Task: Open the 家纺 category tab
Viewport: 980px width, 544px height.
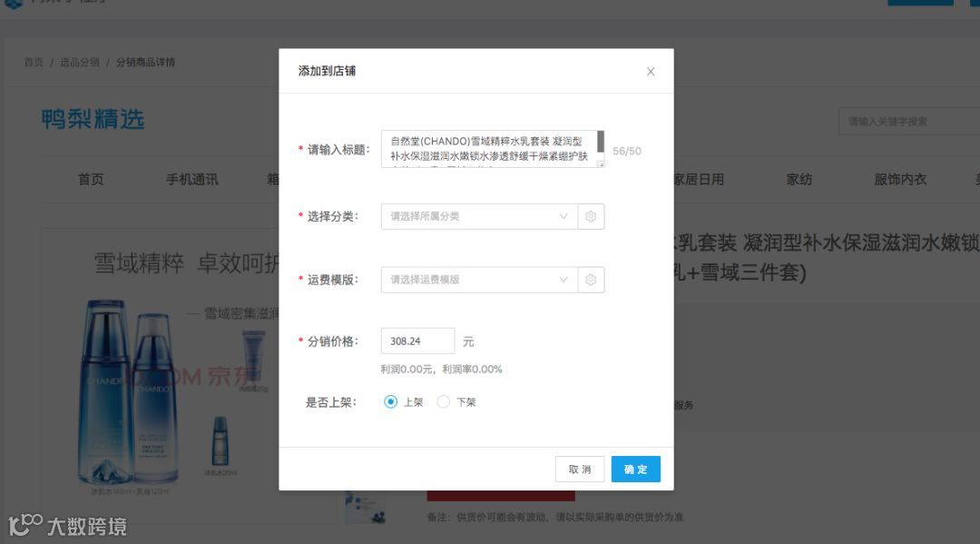Action: [799, 180]
